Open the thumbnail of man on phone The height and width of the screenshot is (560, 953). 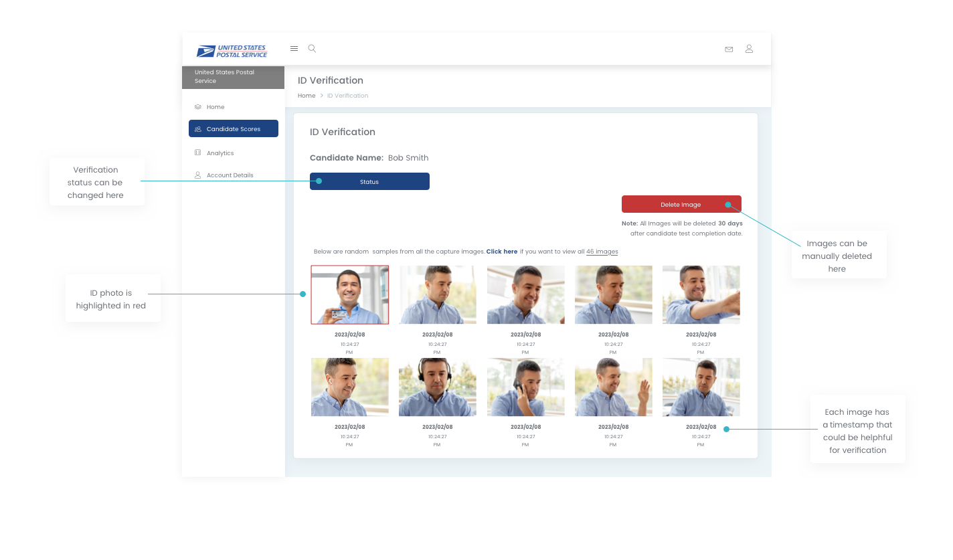[525, 387]
